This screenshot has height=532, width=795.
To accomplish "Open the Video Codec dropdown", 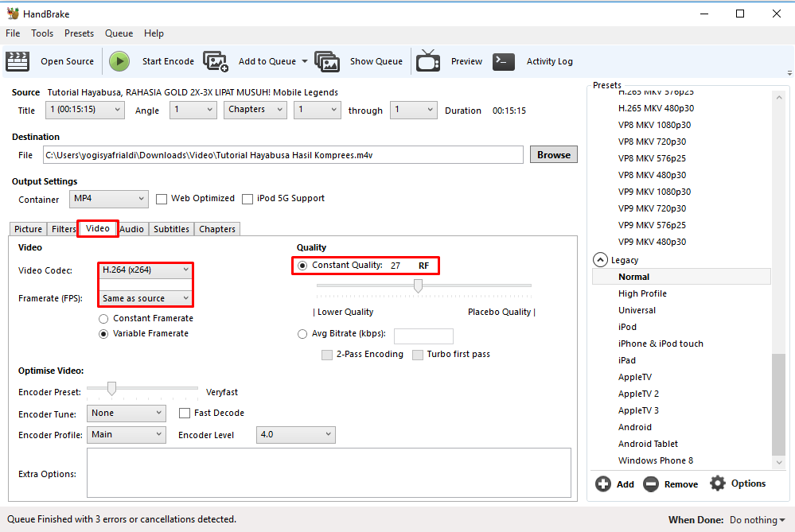I will pyautogui.click(x=145, y=270).
